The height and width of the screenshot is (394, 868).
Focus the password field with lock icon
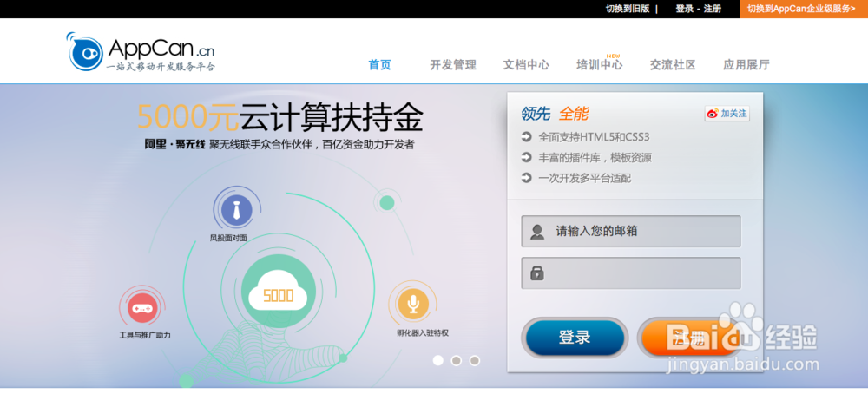[631, 273]
